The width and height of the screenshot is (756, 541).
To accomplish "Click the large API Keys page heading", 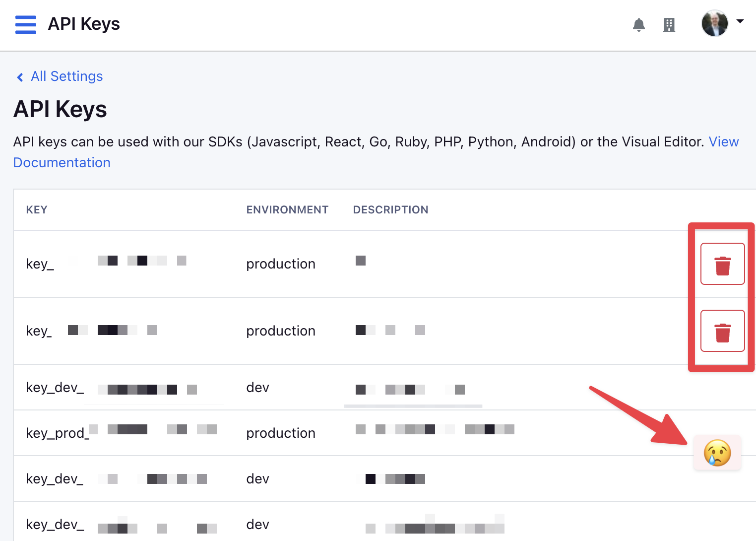I will 60,109.
